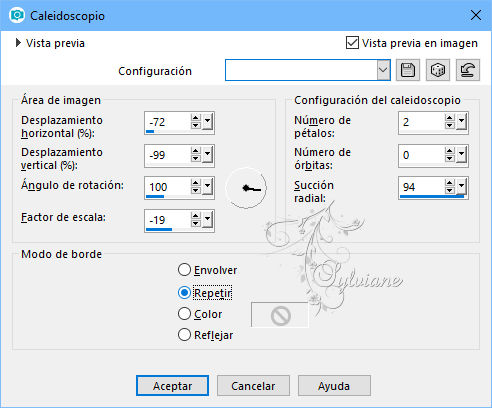Select the Reflejar border mode
This screenshot has width=492, height=408.
point(184,335)
